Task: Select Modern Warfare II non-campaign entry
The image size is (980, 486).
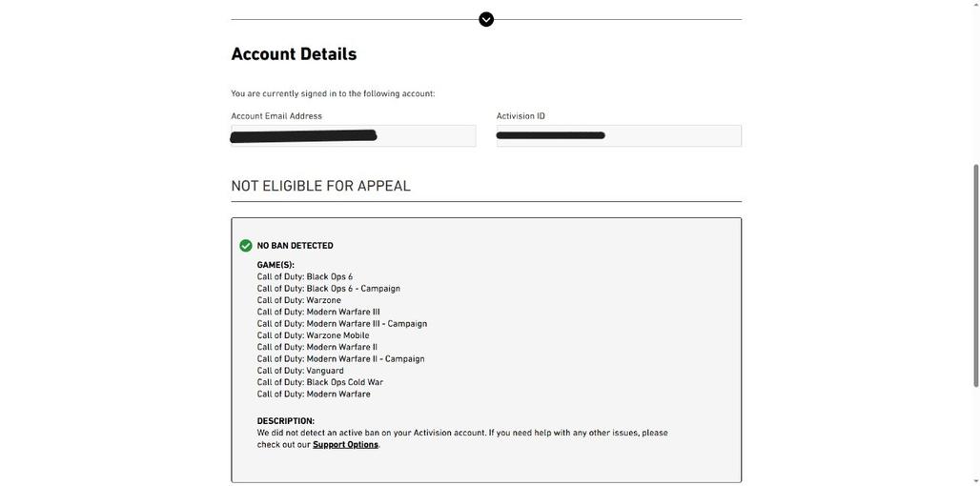Action: coord(316,347)
